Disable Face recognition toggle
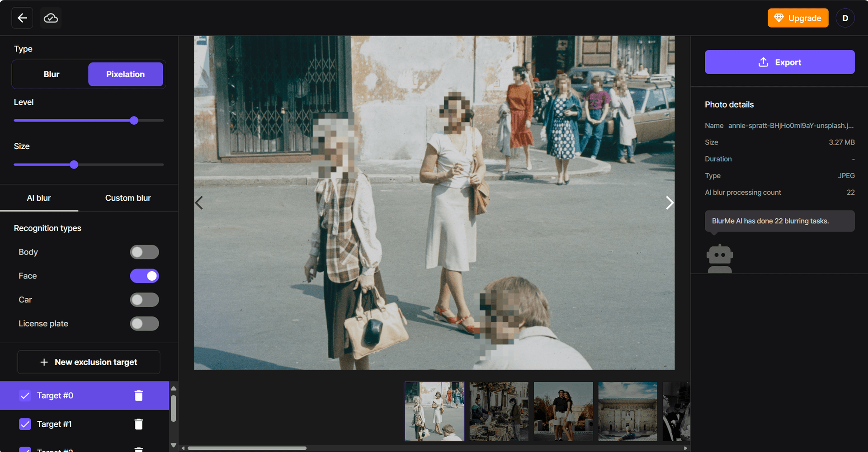The height and width of the screenshot is (452, 868). [145, 276]
